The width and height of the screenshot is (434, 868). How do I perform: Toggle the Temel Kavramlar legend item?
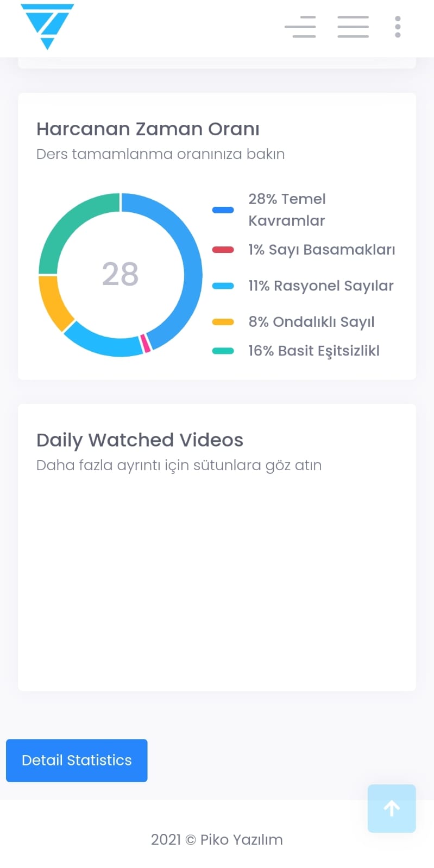point(287,210)
